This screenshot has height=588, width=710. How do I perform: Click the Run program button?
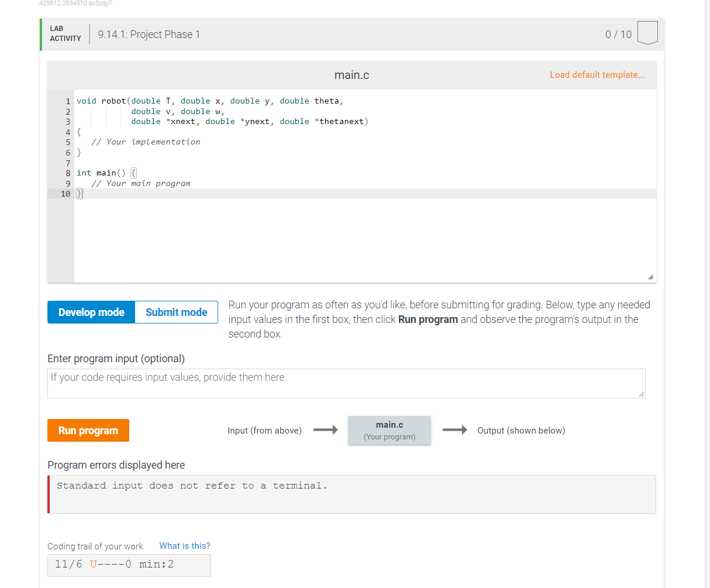tap(88, 430)
